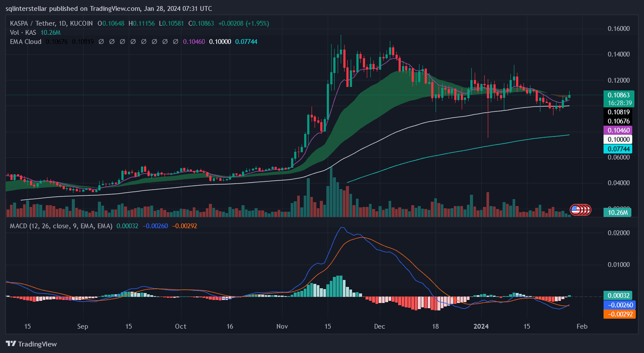Viewport: 644px width, 353px height.
Task: Click the 0.16000 price scale label
Action: coord(618,29)
